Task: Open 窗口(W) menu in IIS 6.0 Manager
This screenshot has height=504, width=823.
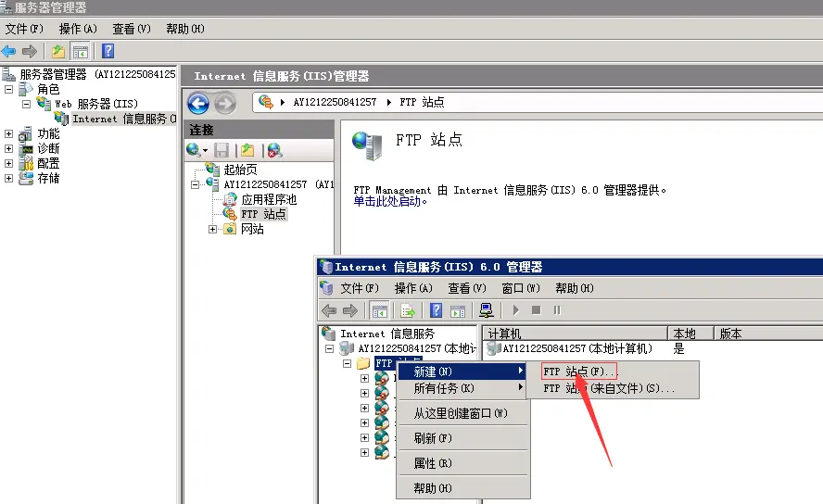Action: pyautogui.click(x=520, y=288)
